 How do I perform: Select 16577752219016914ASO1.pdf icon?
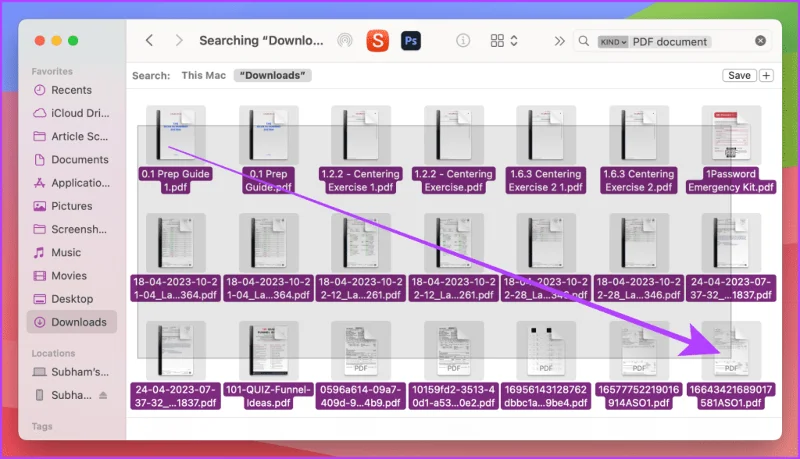pyautogui.click(x=639, y=350)
